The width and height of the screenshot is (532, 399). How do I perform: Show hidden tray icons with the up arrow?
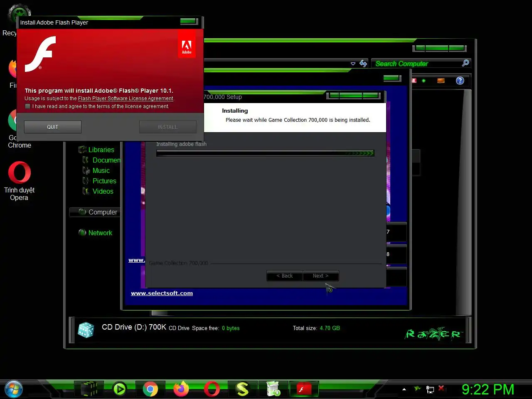coord(404,389)
